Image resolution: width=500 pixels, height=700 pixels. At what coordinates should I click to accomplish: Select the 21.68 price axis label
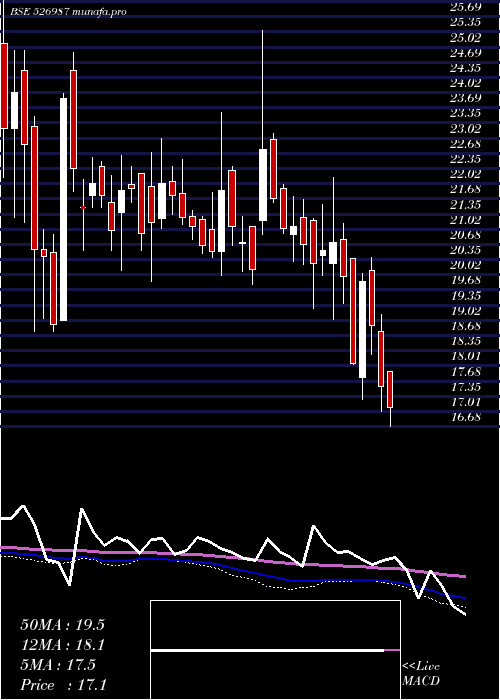(465, 189)
